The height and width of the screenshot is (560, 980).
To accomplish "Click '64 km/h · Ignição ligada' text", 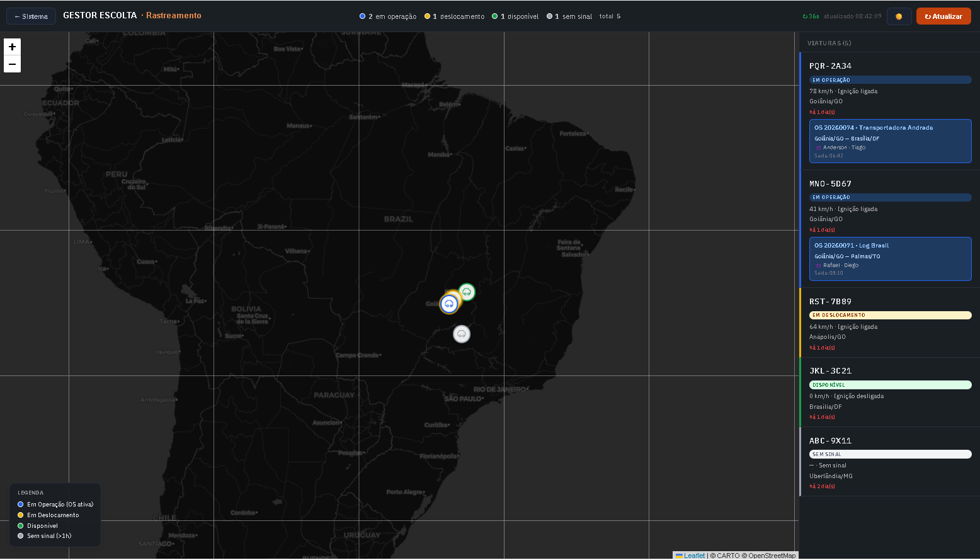I will click(x=843, y=327).
